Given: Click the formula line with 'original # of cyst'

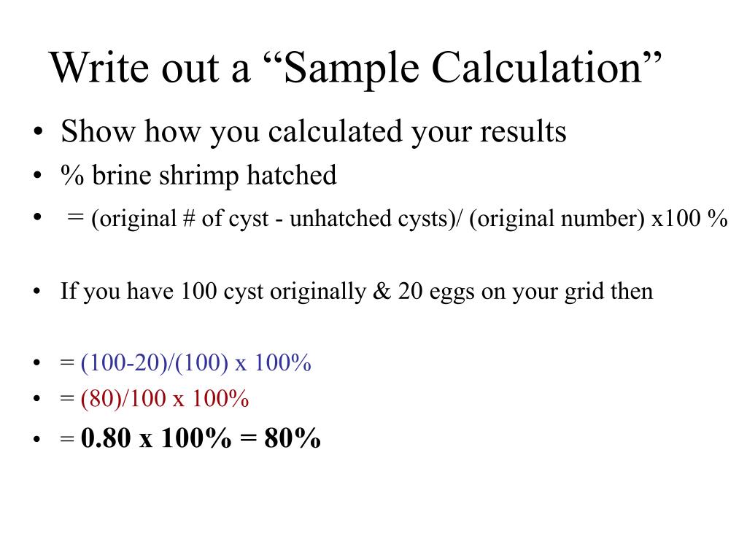Looking at the screenshot, I should point(398,219).
